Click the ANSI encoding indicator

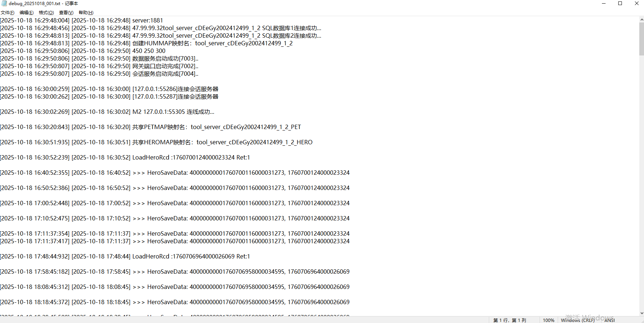(610, 320)
